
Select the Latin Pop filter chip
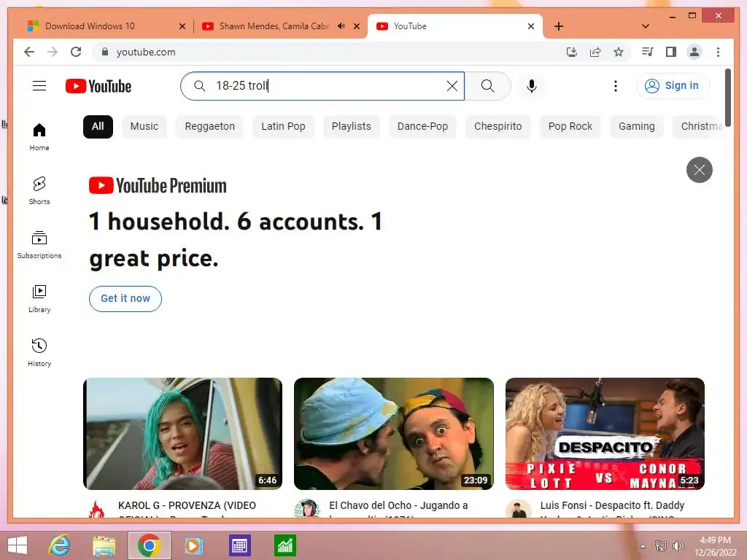pyautogui.click(x=283, y=127)
